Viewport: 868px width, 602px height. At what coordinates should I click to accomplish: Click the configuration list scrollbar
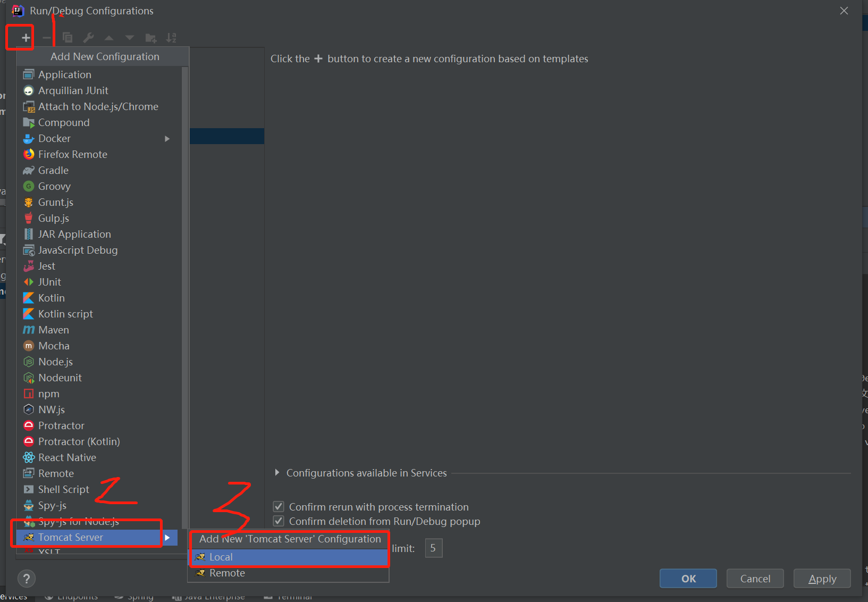click(185, 298)
